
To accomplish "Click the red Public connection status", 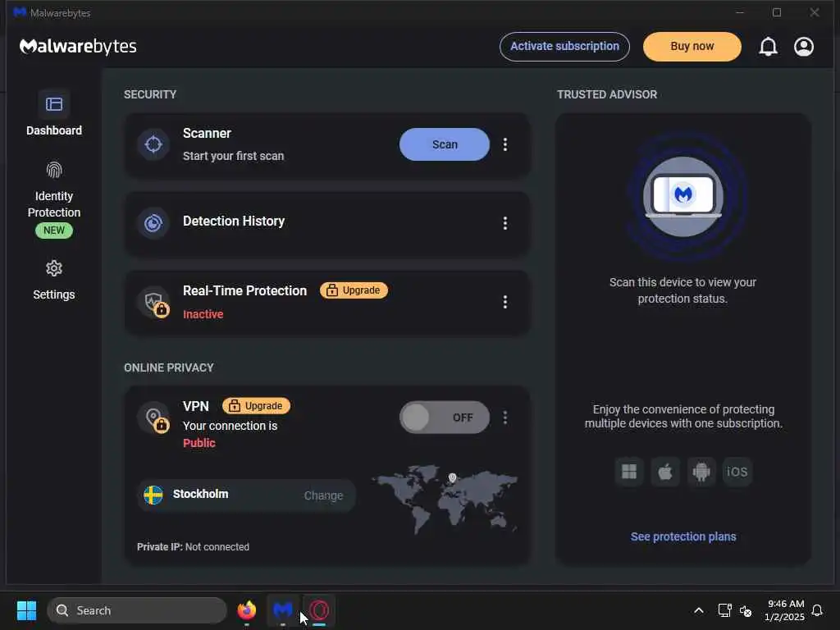I will 199,443.
